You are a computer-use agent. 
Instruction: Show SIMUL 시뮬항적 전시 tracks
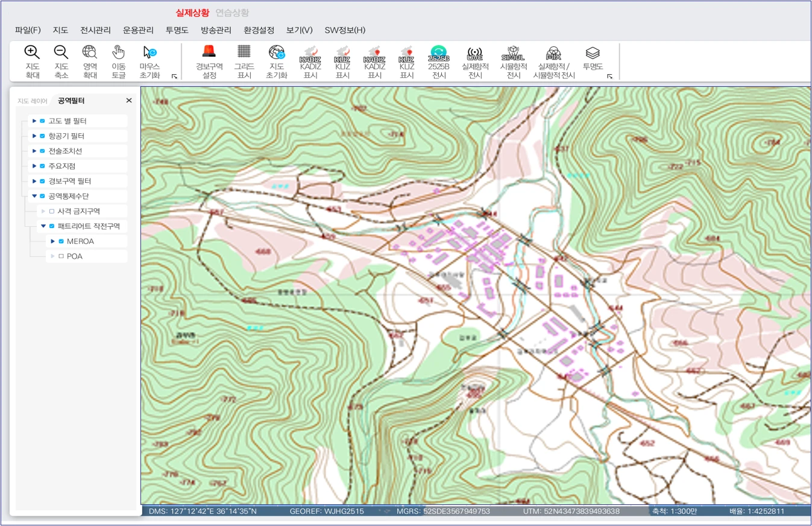point(514,62)
